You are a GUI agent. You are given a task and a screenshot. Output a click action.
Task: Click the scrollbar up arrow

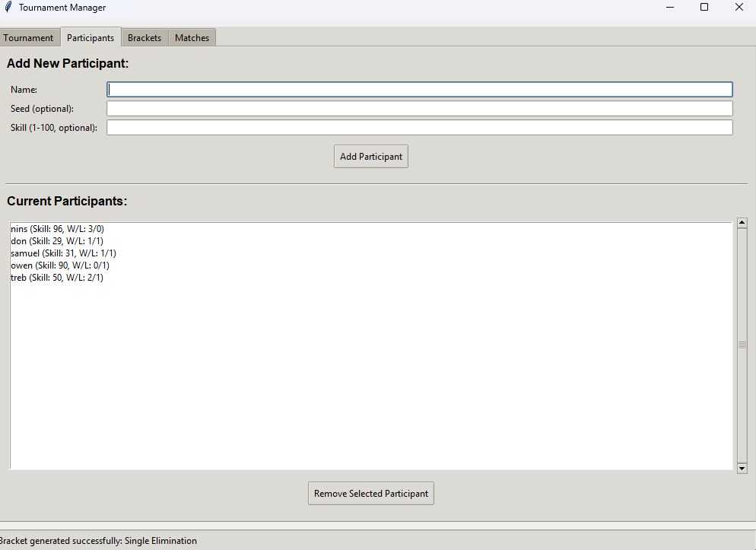tap(742, 222)
